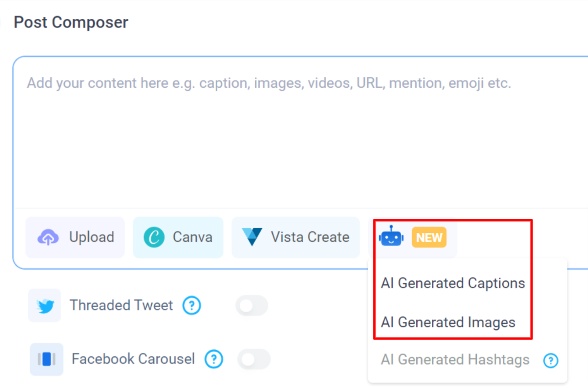Open help for Threaded Tweet
Viewport: 588px width, 392px height.
coord(191,305)
